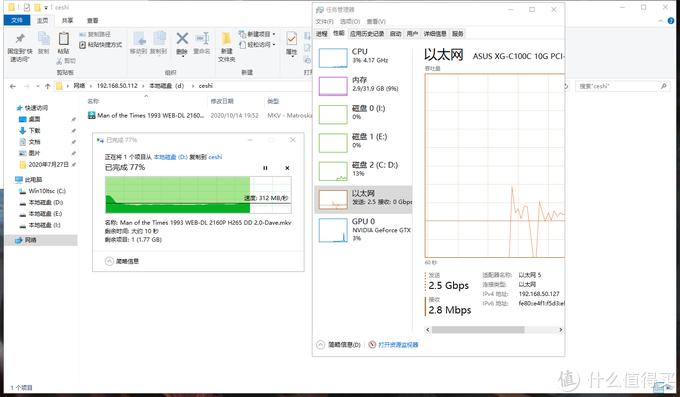Screen dimensions: 680x397
Task: Click 网络 in the address breadcrumb
Action: click(x=79, y=86)
